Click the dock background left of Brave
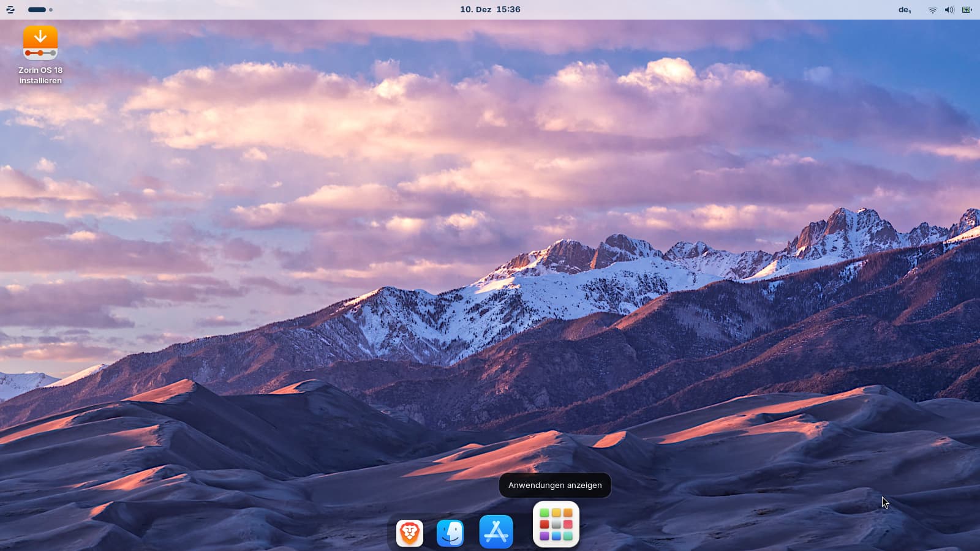 pos(391,534)
